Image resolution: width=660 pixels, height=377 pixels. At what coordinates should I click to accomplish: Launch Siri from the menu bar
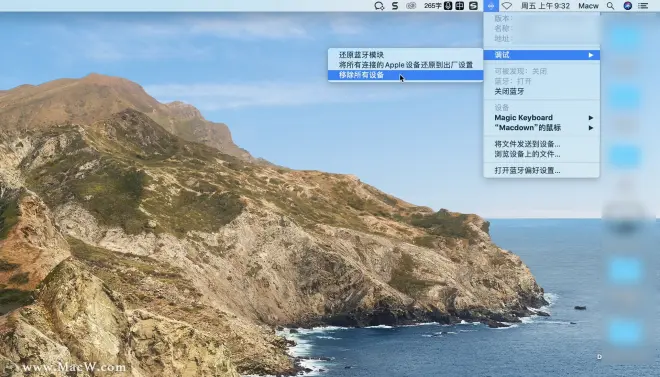(627, 6)
